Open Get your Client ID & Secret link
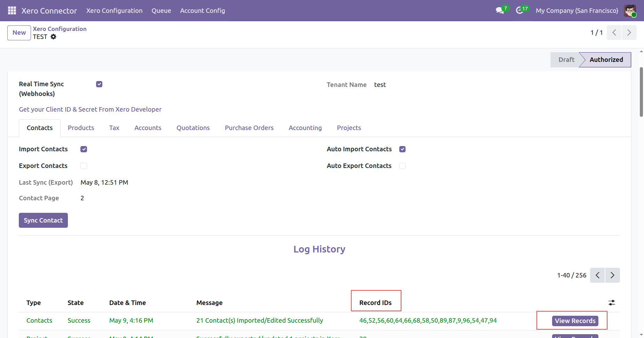644x338 pixels. pyautogui.click(x=90, y=110)
